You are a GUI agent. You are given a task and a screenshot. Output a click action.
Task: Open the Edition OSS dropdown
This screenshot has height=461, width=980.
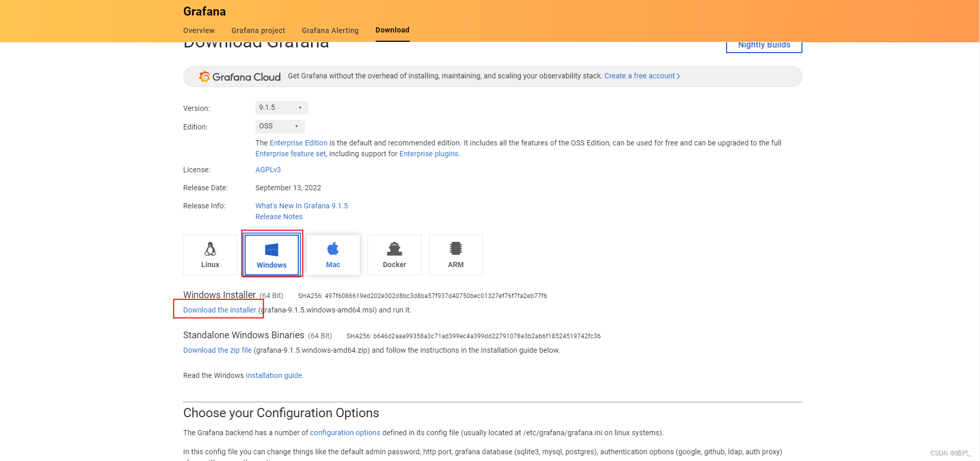tap(280, 126)
